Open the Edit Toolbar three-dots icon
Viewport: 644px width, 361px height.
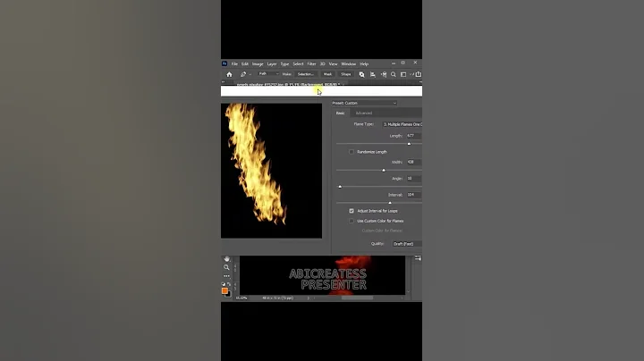(x=226, y=276)
